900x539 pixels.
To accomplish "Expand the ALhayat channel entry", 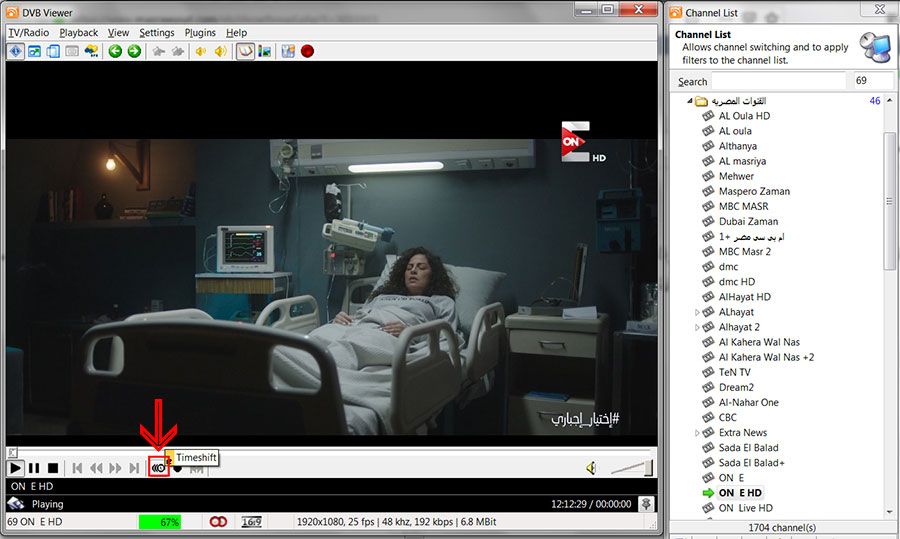I will (697, 312).
